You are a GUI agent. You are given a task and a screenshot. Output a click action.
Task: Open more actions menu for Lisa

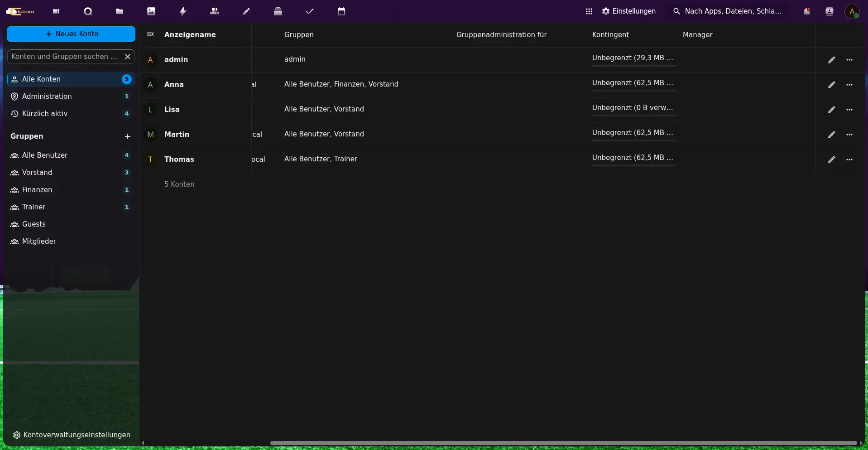pyautogui.click(x=849, y=110)
